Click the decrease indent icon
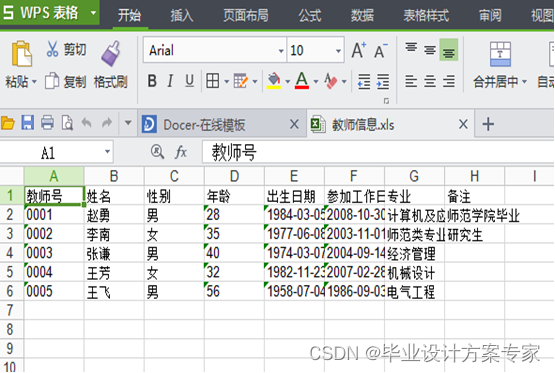 coord(364,81)
